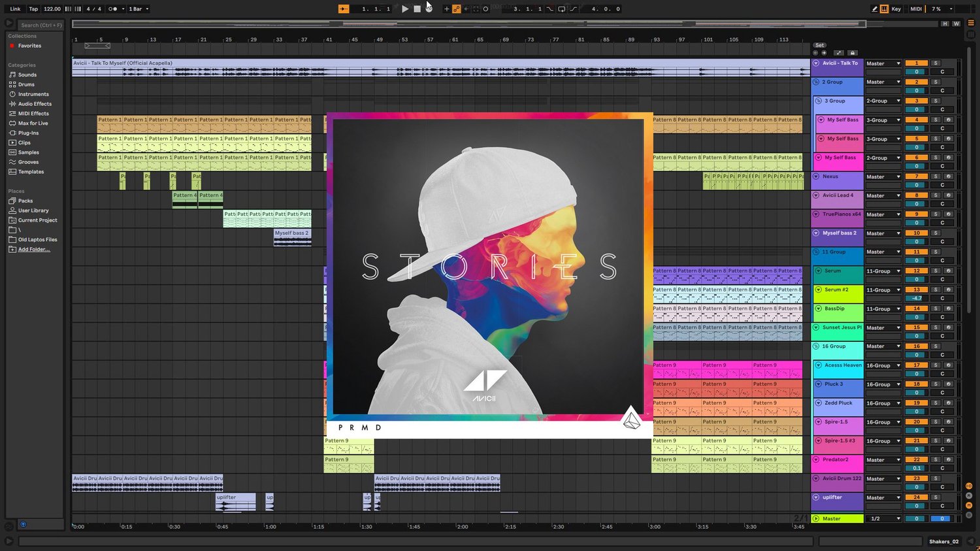Select the uplifter audio clip
Viewport: 980px width, 551px height.
(x=235, y=502)
